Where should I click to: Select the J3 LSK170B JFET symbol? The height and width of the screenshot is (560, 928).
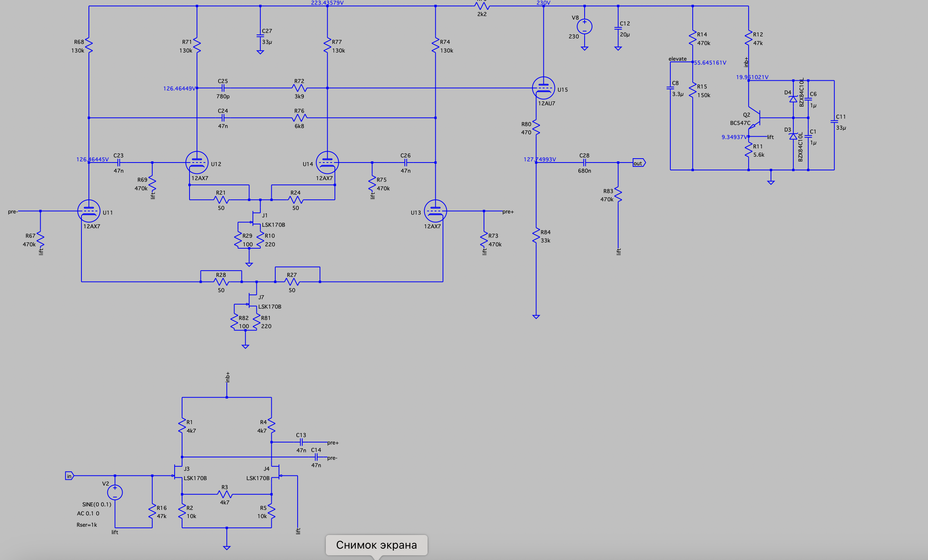(179, 472)
